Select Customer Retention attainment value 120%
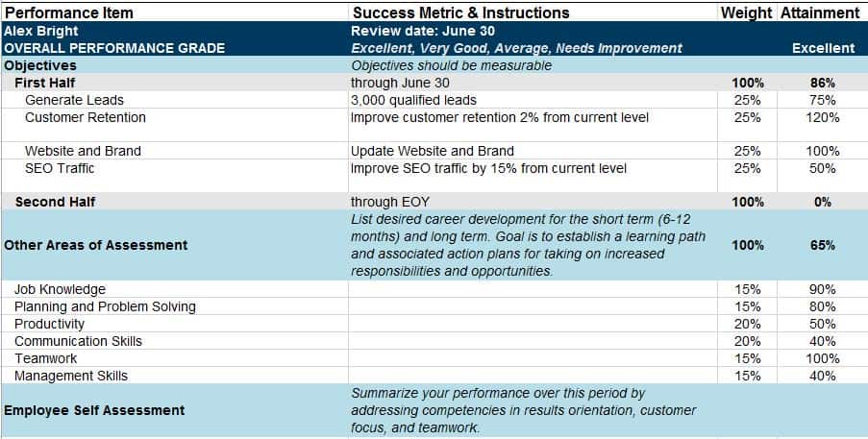This screenshot has width=868, height=439. tap(822, 117)
